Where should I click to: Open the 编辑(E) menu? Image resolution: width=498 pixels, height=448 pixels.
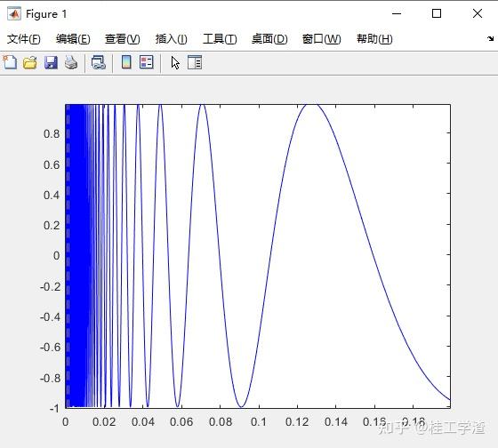(73, 39)
